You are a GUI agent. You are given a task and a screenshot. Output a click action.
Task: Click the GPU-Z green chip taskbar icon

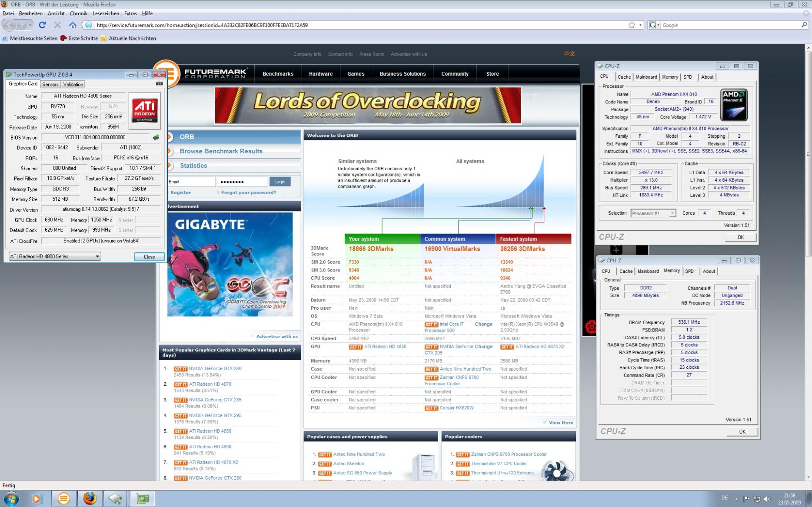tap(143, 498)
